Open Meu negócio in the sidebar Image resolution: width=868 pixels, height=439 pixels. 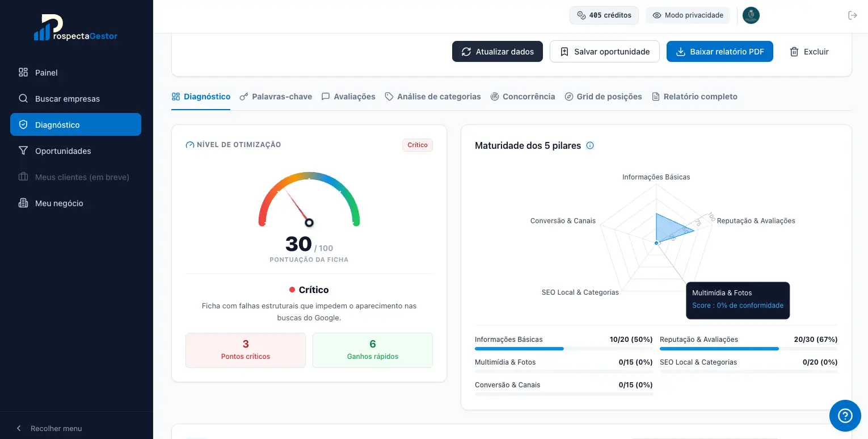[75, 203]
